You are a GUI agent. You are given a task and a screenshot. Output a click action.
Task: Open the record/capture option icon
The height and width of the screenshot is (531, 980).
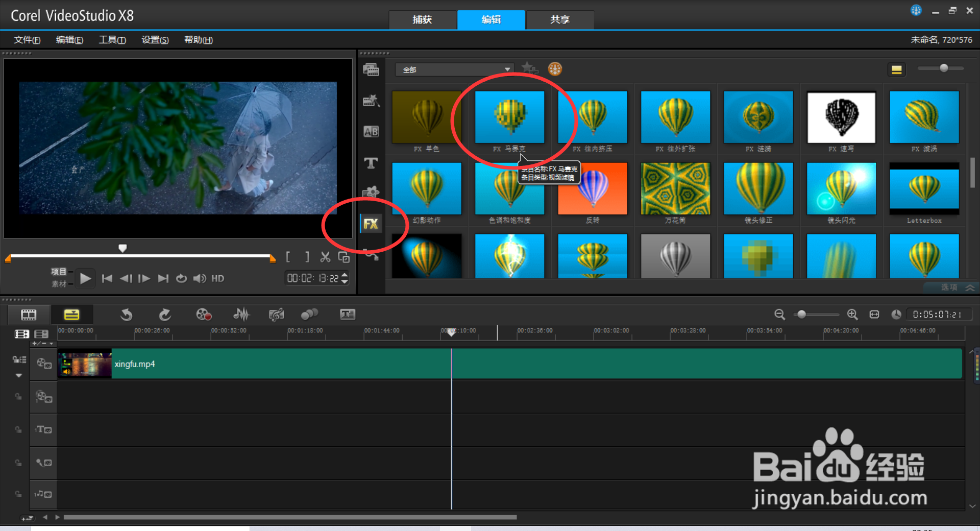coord(204,315)
